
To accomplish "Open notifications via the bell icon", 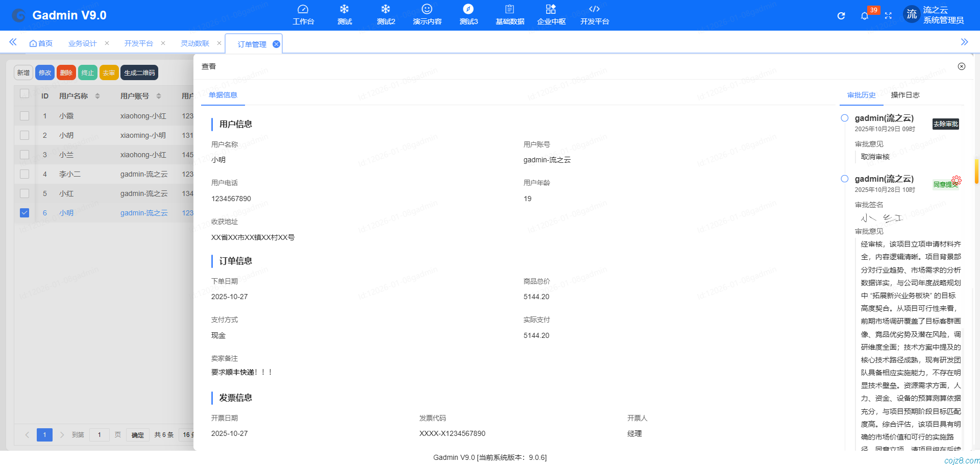I will click(x=865, y=16).
